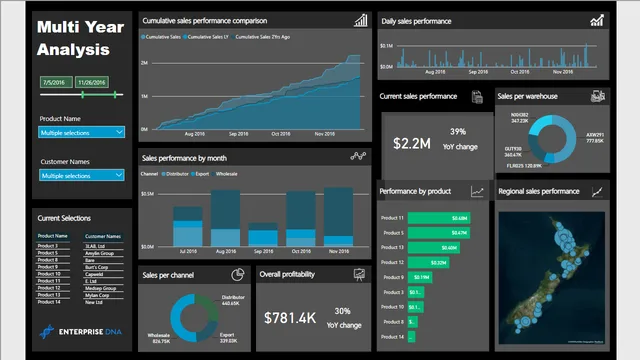640x360 pixels.
Task: Select Product 8 in Current Selections list
Action: [48, 260]
